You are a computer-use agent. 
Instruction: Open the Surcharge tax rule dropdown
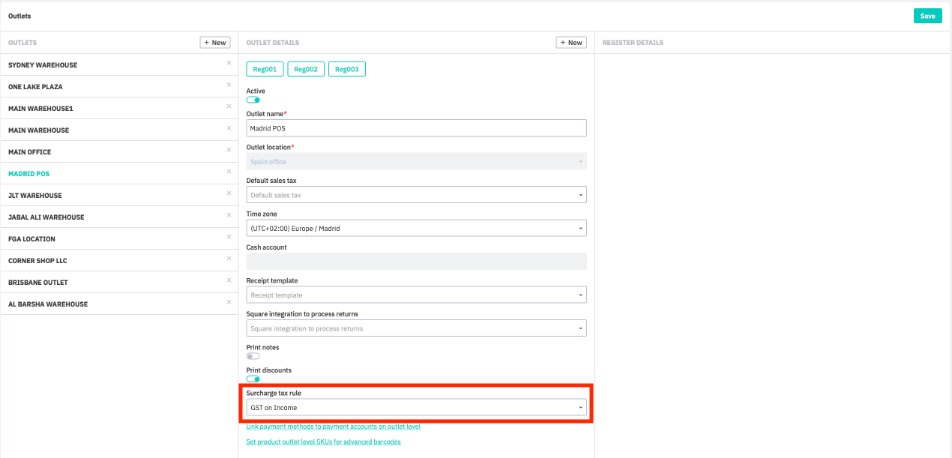(416, 408)
